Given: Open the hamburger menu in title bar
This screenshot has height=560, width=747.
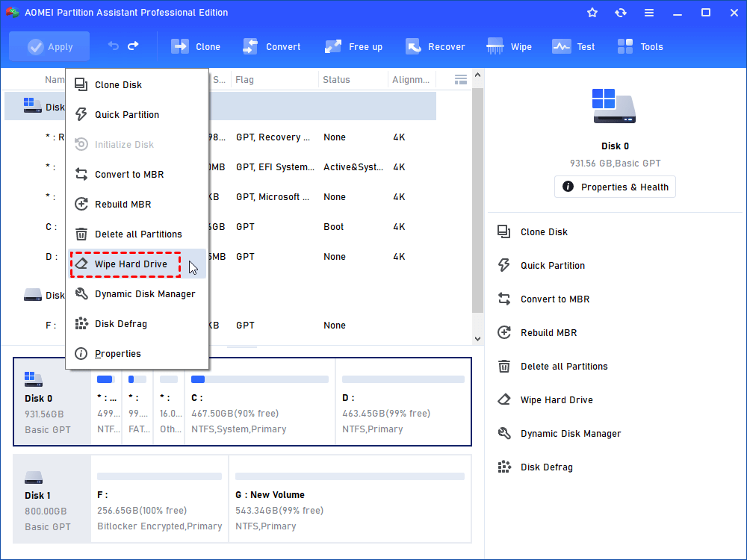Looking at the screenshot, I should click(x=649, y=13).
